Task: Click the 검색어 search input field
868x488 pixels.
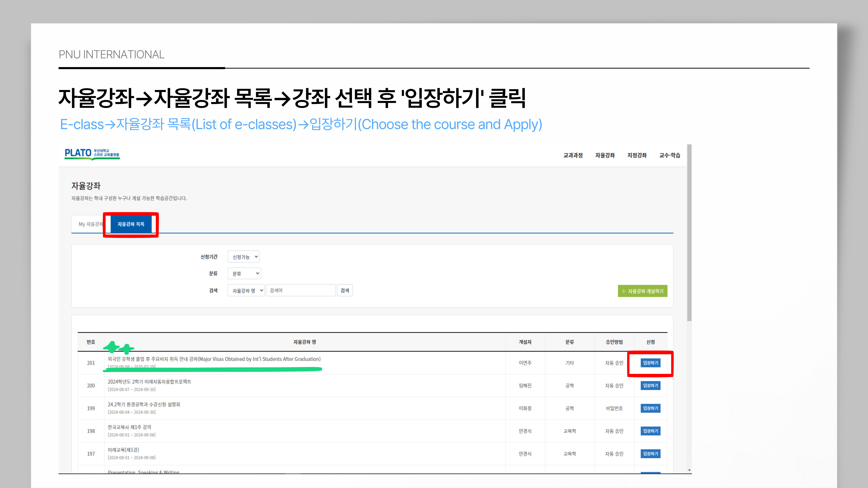Action: (301, 291)
